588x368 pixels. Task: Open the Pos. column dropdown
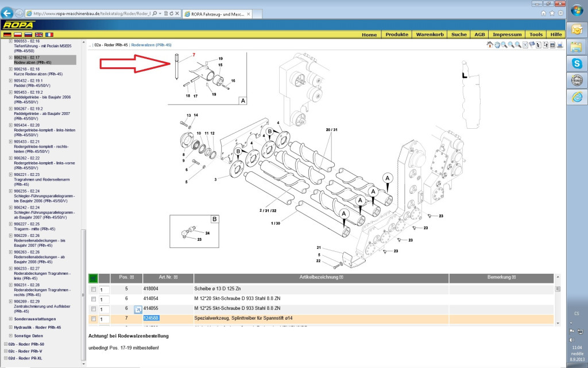tap(131, 277)
